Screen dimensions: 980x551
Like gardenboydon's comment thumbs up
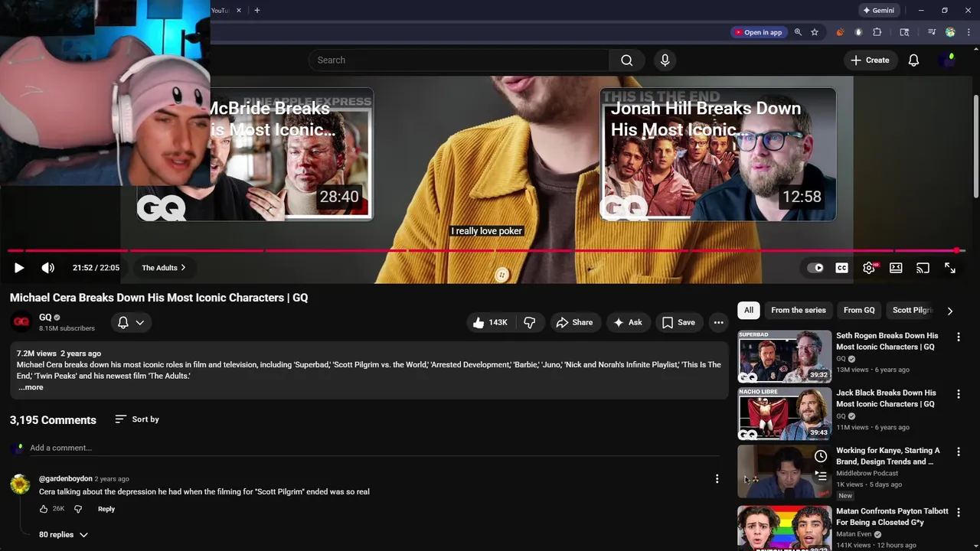[44, 509]
